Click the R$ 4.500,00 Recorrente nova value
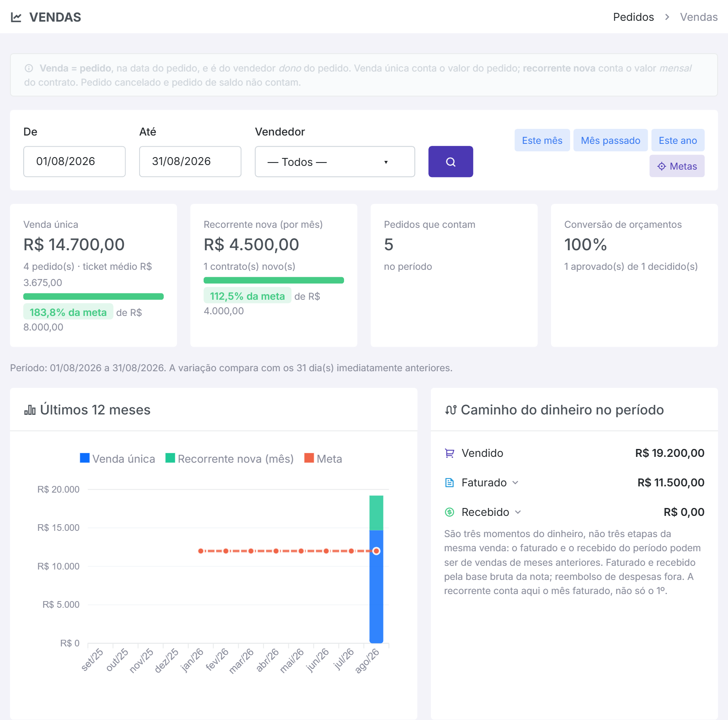The height and width of the screenshot is (720, 728). point(251,245)
